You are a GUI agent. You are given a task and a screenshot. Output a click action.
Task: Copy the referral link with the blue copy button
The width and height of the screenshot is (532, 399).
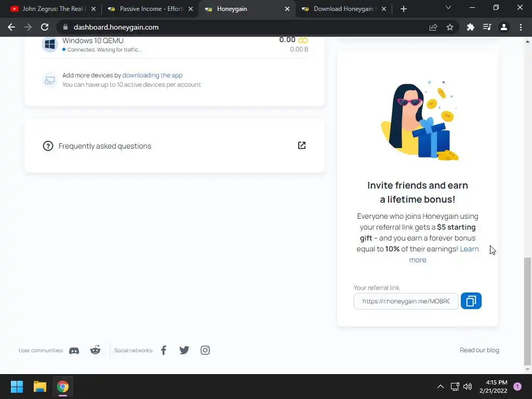coord(471,301)
